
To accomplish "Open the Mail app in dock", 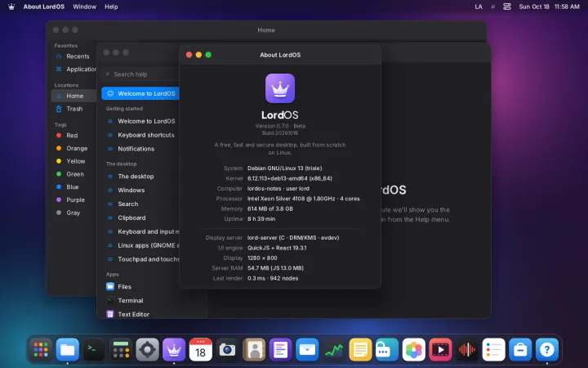I will [x=307, y=350].
